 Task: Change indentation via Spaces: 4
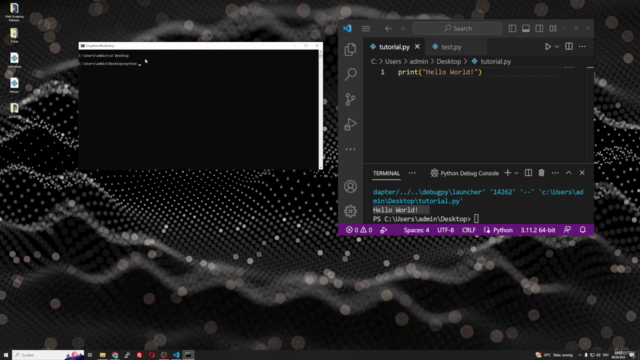click(x=416, y=230)
